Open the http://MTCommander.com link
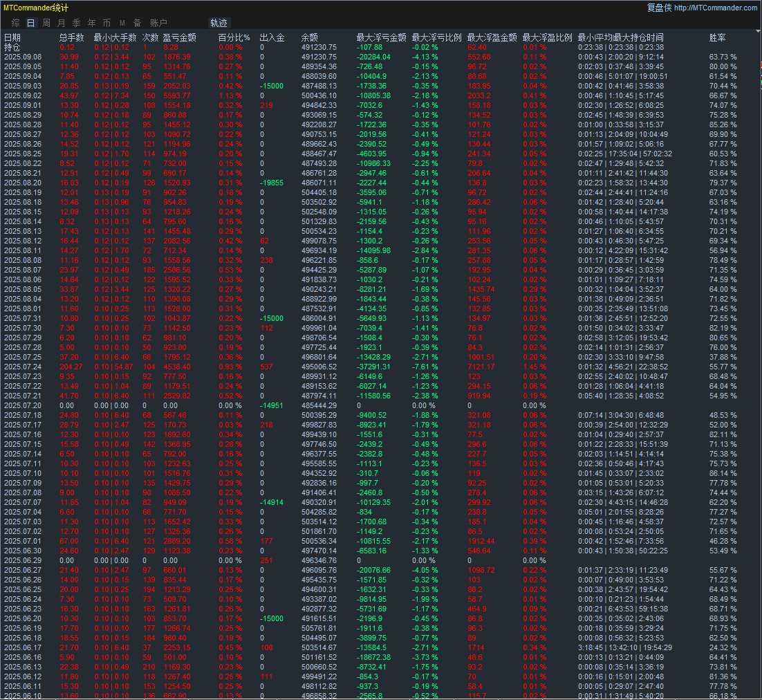This screenshot has height=700, width=762. coord(715,8)
